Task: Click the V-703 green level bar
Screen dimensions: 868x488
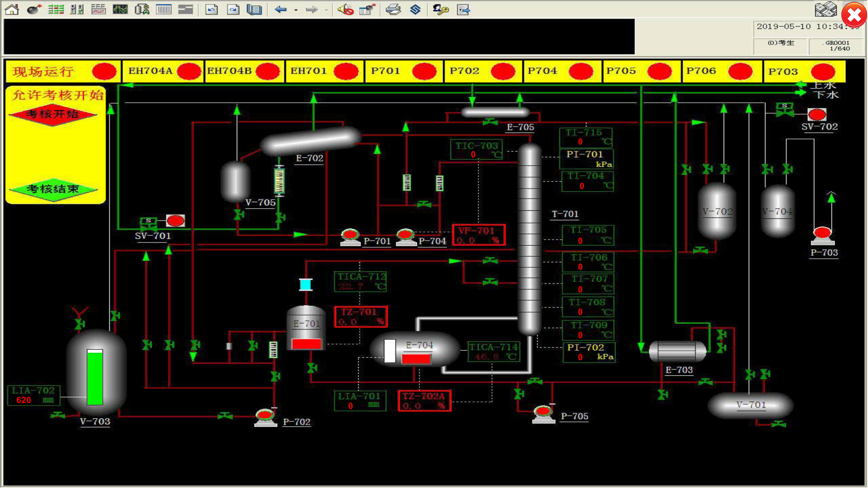Action: coord(94,377)
